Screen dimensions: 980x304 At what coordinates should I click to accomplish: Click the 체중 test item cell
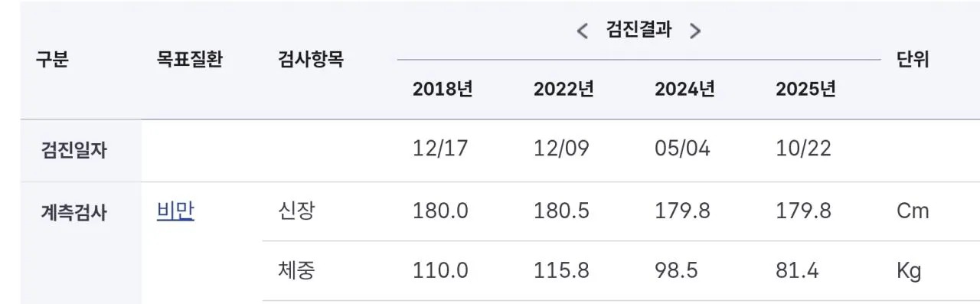coord(296,270)
